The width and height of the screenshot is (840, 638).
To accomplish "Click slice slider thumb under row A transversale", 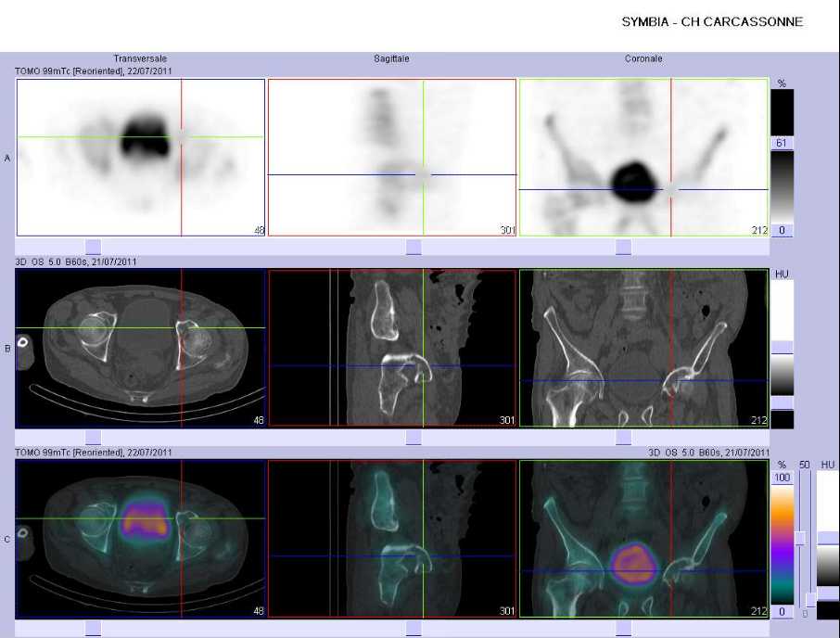I will tap(94, 247).
